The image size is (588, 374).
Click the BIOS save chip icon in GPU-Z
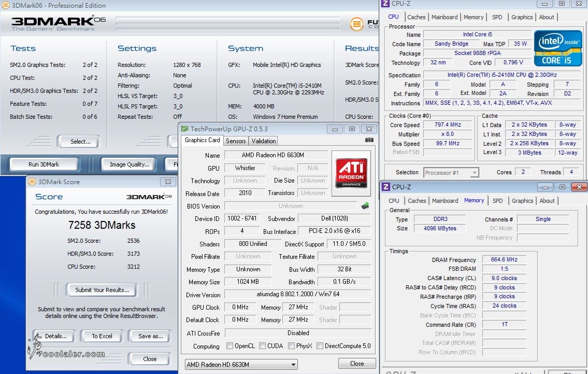point(365,206)
